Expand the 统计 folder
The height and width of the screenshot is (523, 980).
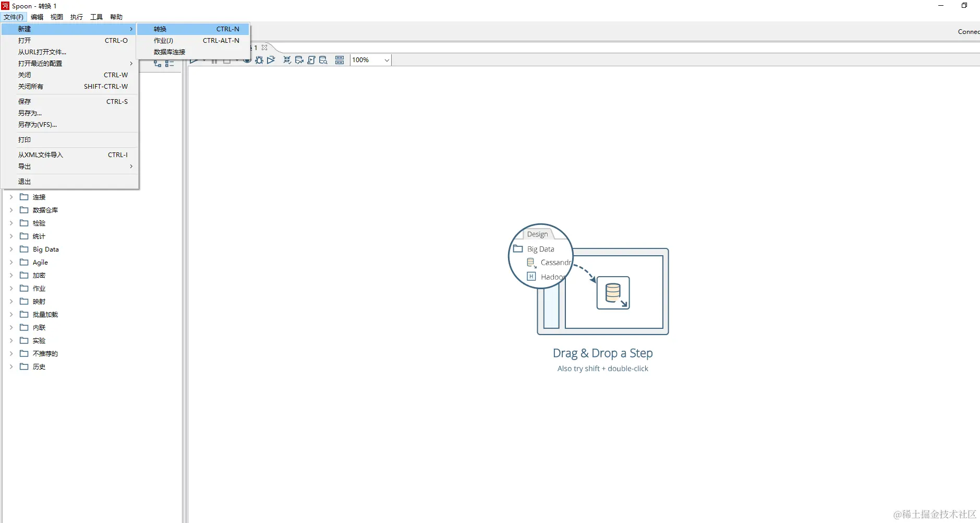[x=11, y=236]
